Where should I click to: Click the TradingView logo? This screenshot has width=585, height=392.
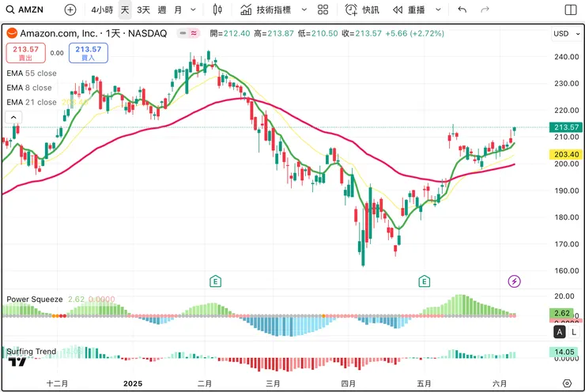pyautogui.click(x=17, y=362)
